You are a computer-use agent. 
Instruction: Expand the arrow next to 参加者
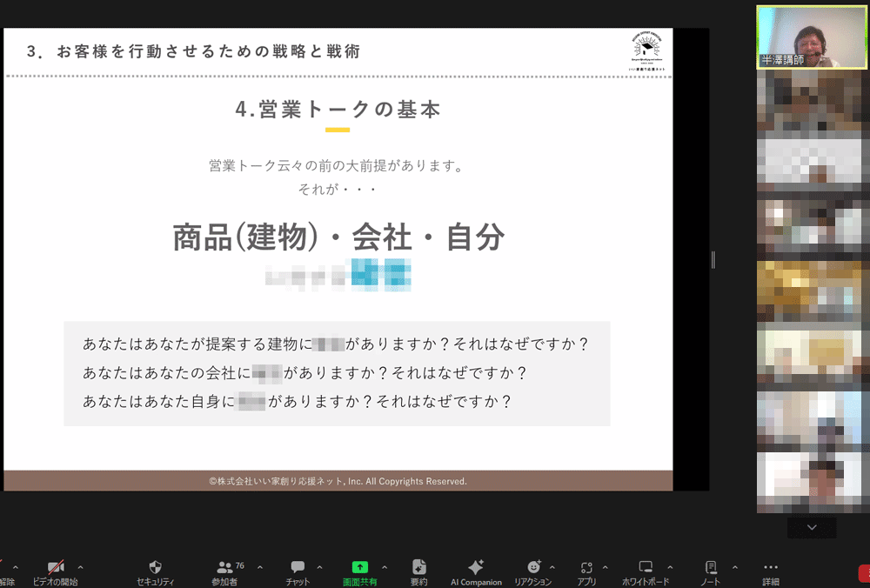click(260, 567)
